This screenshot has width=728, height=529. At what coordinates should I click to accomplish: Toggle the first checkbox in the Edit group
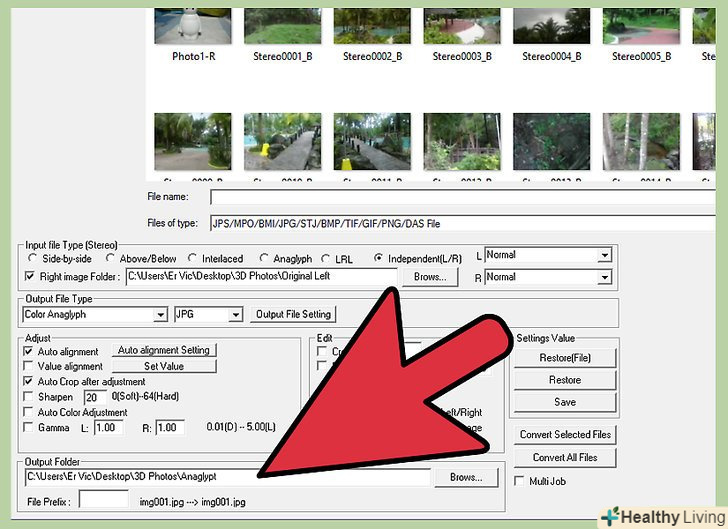pyautogui.click(x=322, y=351)
